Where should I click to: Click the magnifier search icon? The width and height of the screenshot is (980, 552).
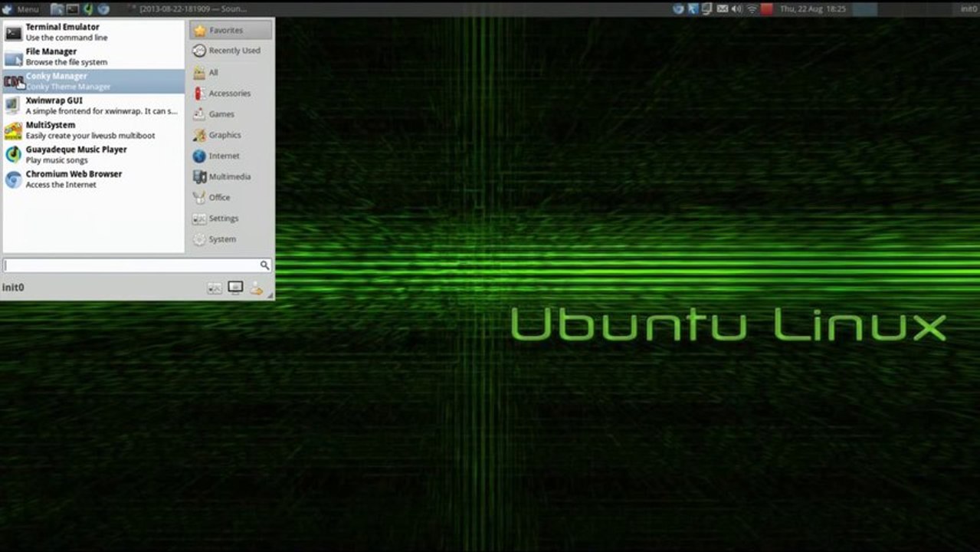[x=264, y=265]
